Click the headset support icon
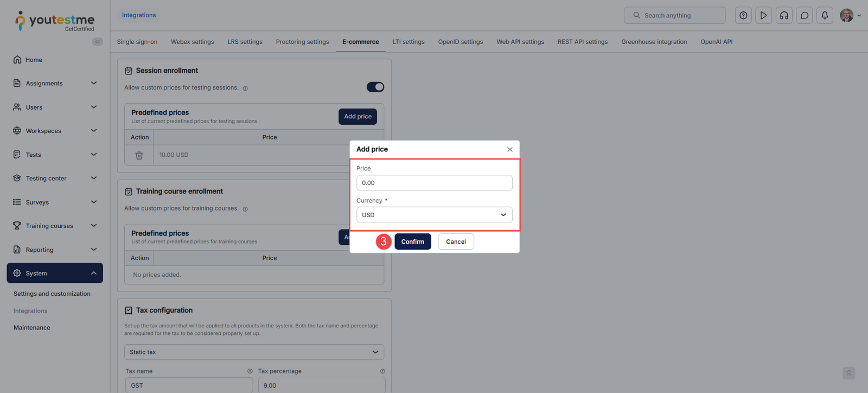The width and height of the screenshot is (868, 393). pyautogui.click(x=784, y=16)
